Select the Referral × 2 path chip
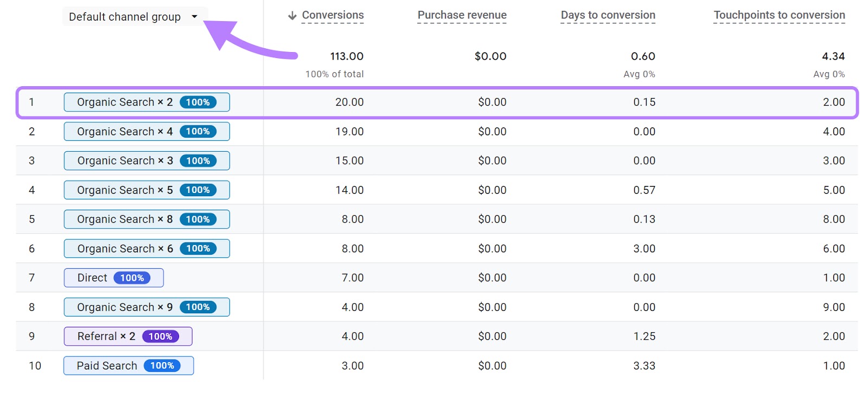Viewport: 868px width, 393px height. tap(106, 336)
